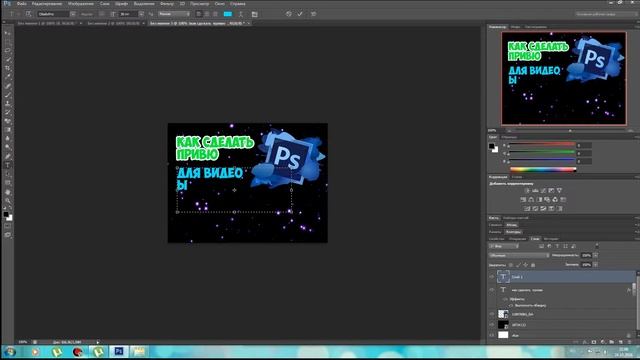Select the Lasso tool
Viewport: 640px width, 360px height.
point(8,50)
